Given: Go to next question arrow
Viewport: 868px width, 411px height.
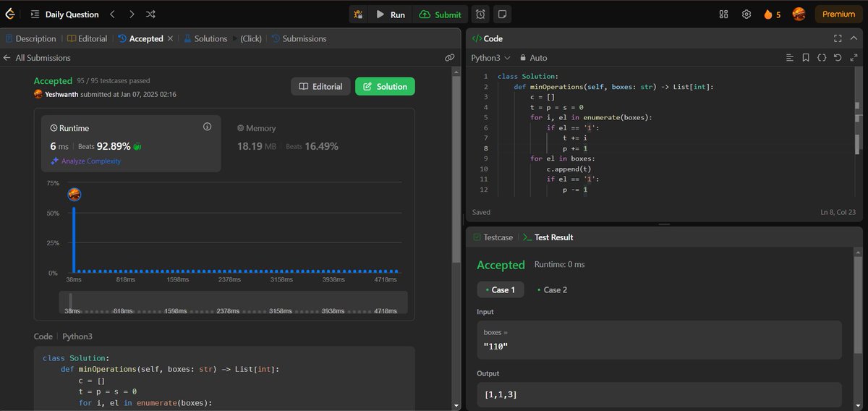Looking at the screenshot, I should [x=131, y=14].
